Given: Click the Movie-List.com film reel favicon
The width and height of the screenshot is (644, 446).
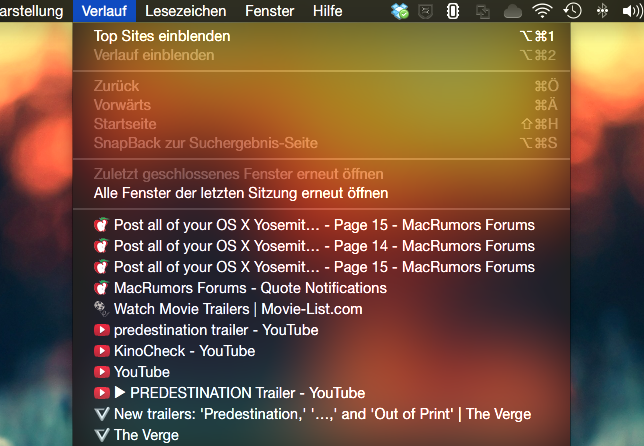Looking at the screenshot, I should point(101,309).
